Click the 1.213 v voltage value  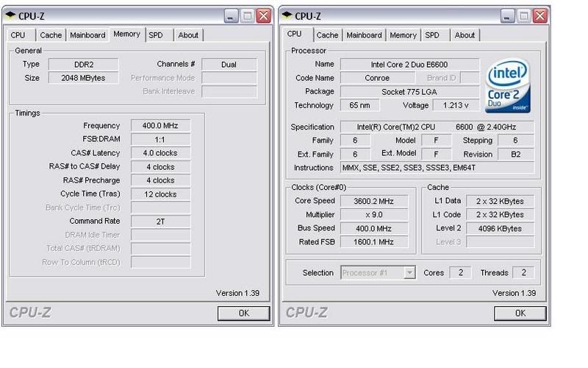[x=456, y=105]
